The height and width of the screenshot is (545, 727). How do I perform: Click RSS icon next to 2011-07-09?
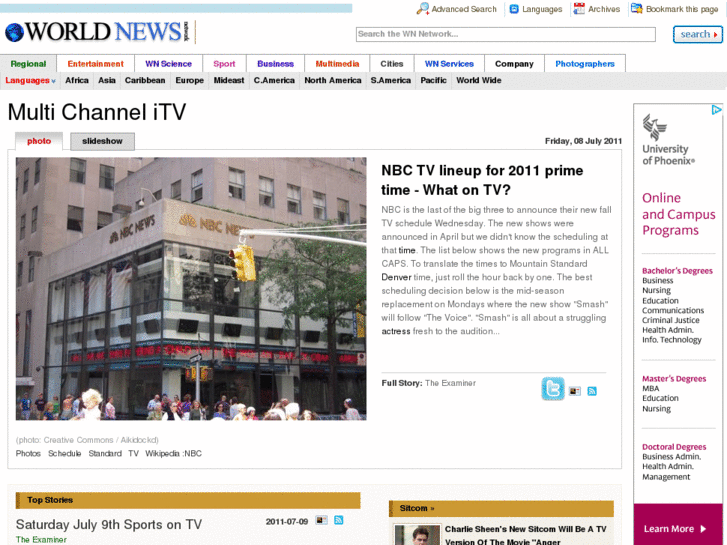click(339, 520)
